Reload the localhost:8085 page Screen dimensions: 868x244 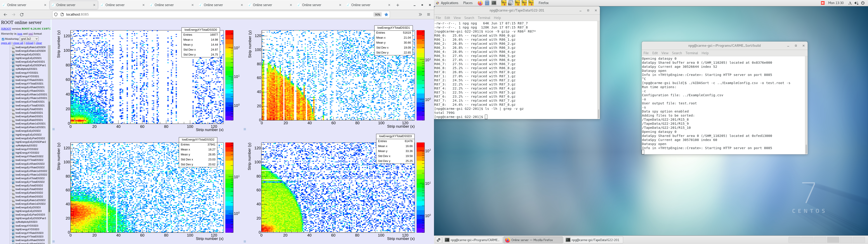click(22, 14)
